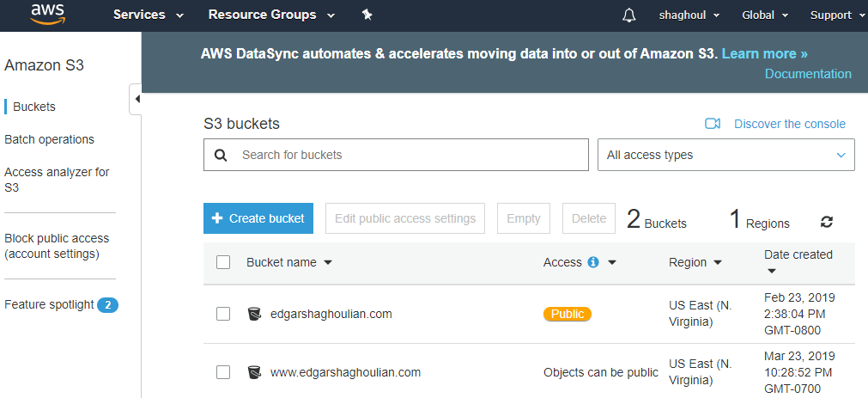Open the shaghoul account dropdown
This screenshot has width=868, height=398.
689,15
